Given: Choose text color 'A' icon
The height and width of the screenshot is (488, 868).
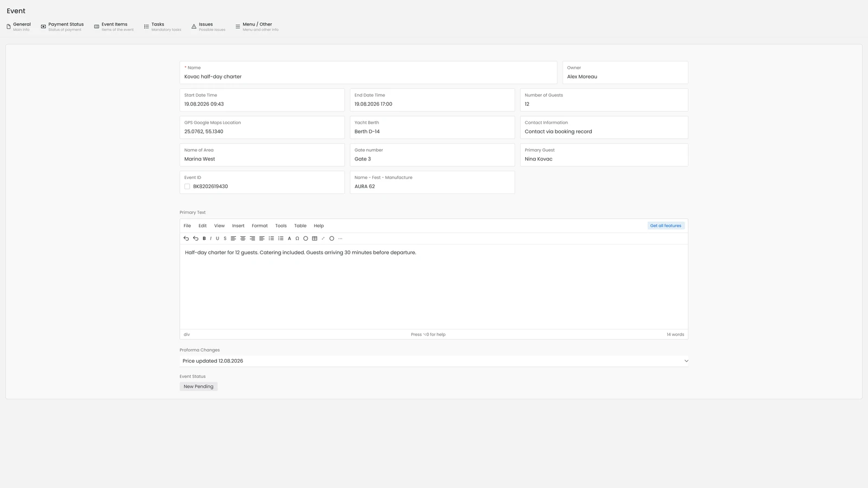Looking at the screenshot, I should pyautogui.click(x=289, y=239).
